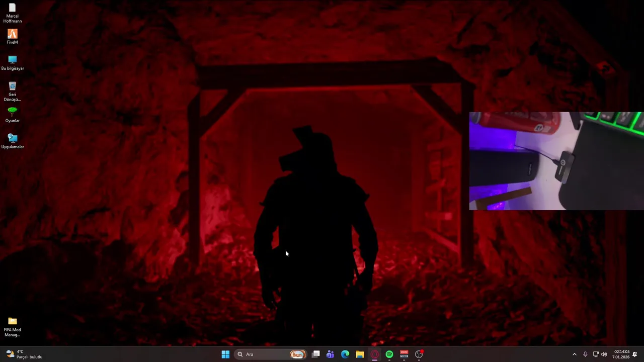Open the network status tray icon
Viewport: 644px width, 362px height.
point(596,354)
